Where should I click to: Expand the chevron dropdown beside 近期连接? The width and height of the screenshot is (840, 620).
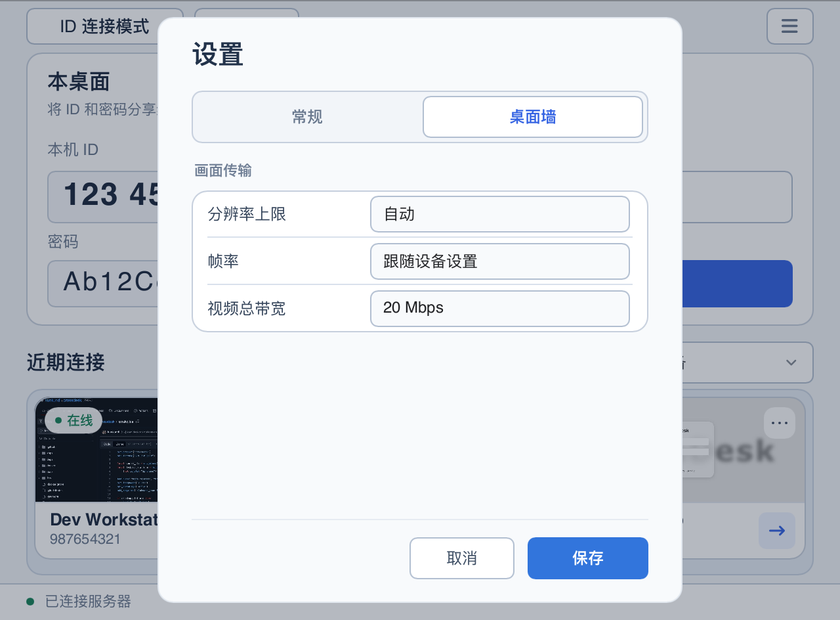click(791, 363)
